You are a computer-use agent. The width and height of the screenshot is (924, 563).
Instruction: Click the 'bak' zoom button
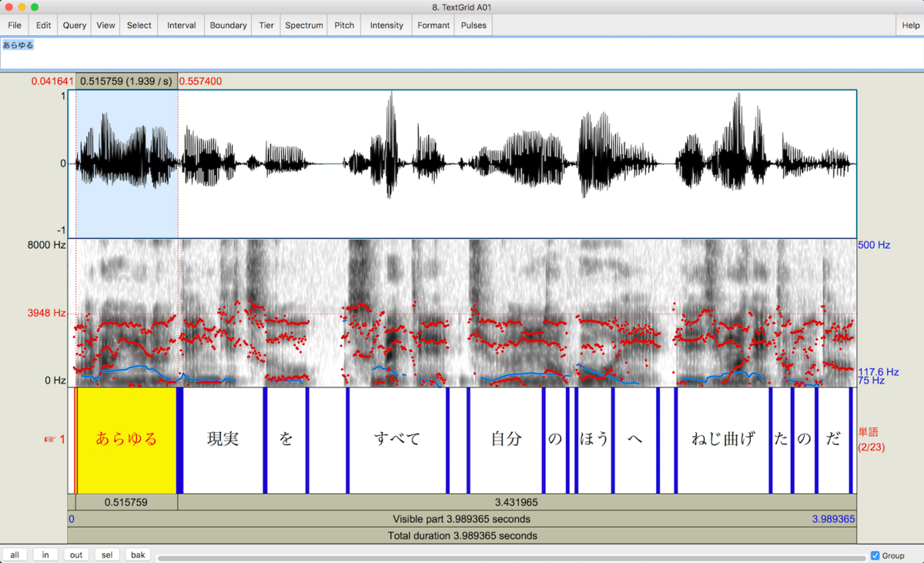click(x=138, y=555)
